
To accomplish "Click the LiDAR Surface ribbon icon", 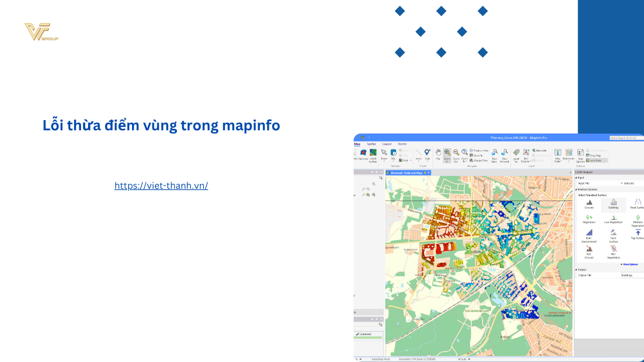I will pyautogui.click(x=373, y=154).
